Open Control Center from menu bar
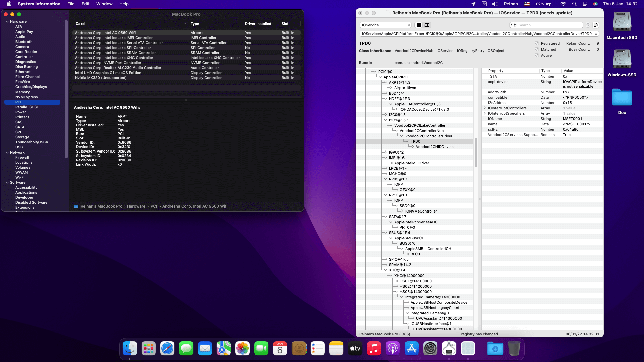The height and width of the screenshot is (362, 644). [x=585, y=4]
